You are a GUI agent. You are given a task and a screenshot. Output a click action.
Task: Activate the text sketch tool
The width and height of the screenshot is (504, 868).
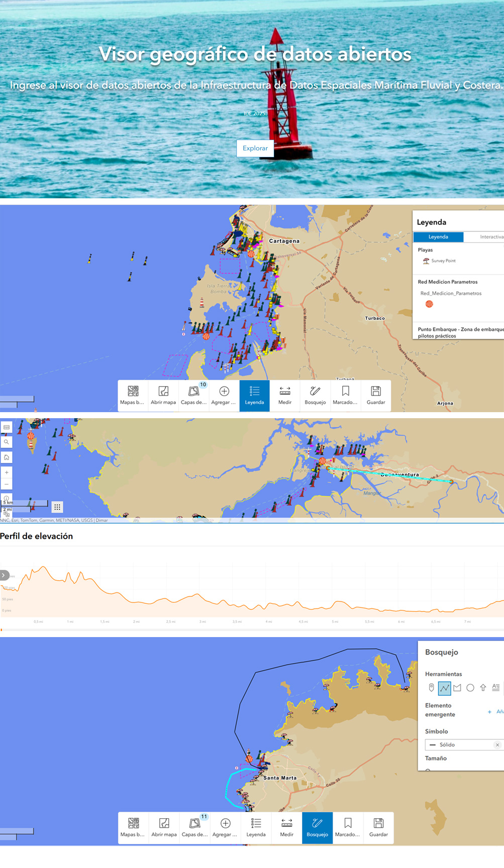496,688
